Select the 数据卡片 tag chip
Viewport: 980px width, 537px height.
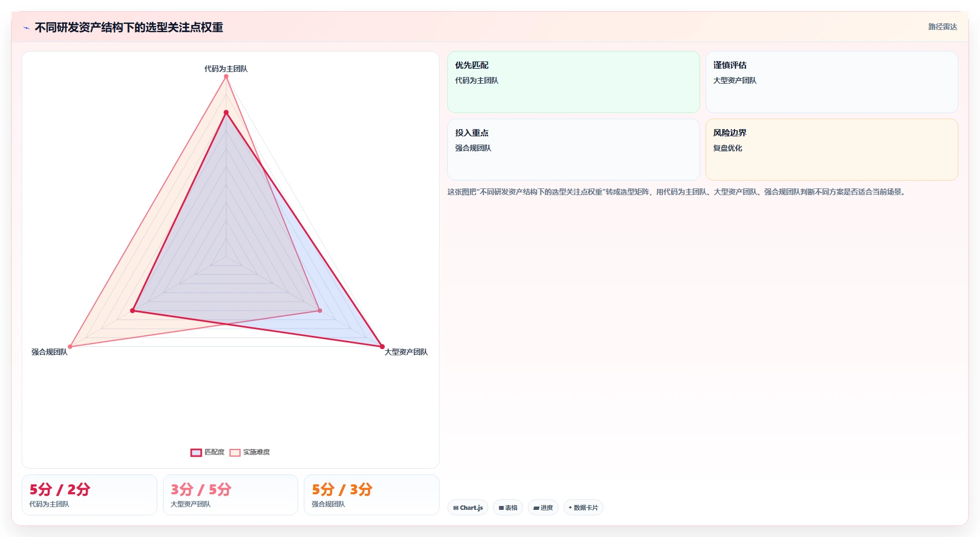coord(583,508)
